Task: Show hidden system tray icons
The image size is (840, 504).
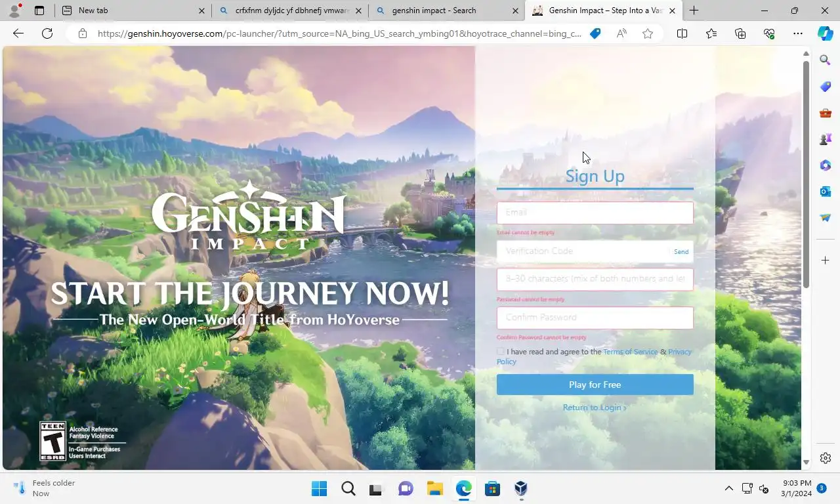Action: click(x=728, y=488)
